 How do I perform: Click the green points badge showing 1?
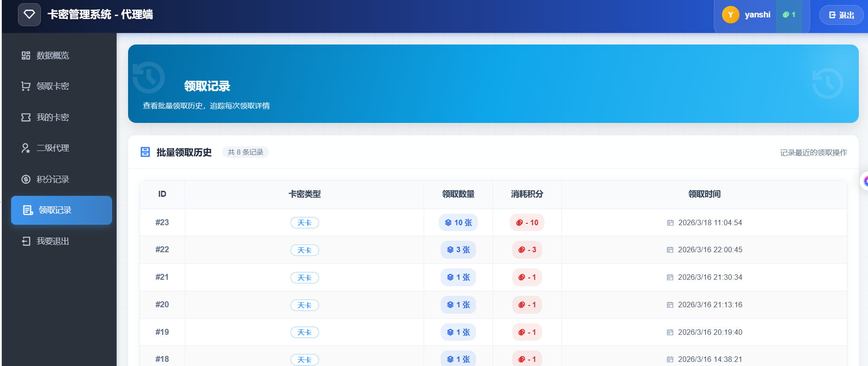789,15
